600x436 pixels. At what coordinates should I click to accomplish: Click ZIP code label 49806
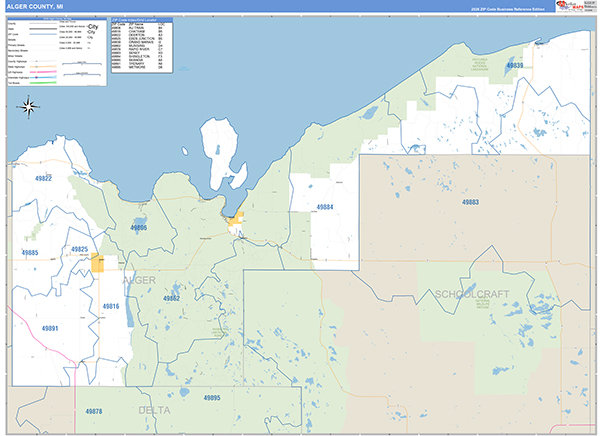coord(139,228)
